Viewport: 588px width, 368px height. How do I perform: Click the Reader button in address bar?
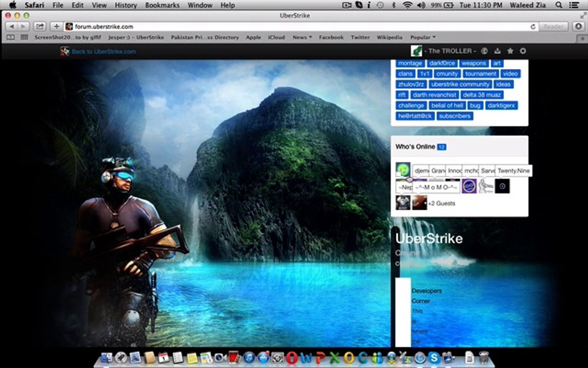coord(553,26)
